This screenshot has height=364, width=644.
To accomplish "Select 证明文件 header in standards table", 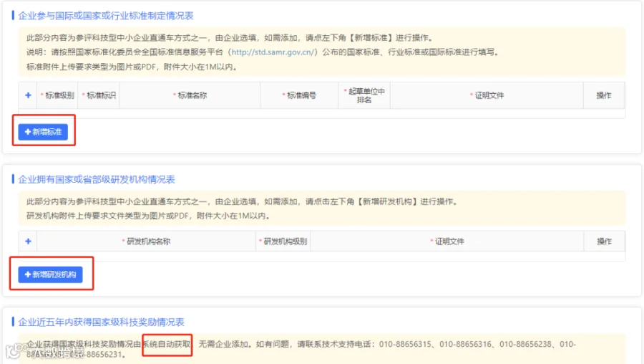I will click(487, 95).
